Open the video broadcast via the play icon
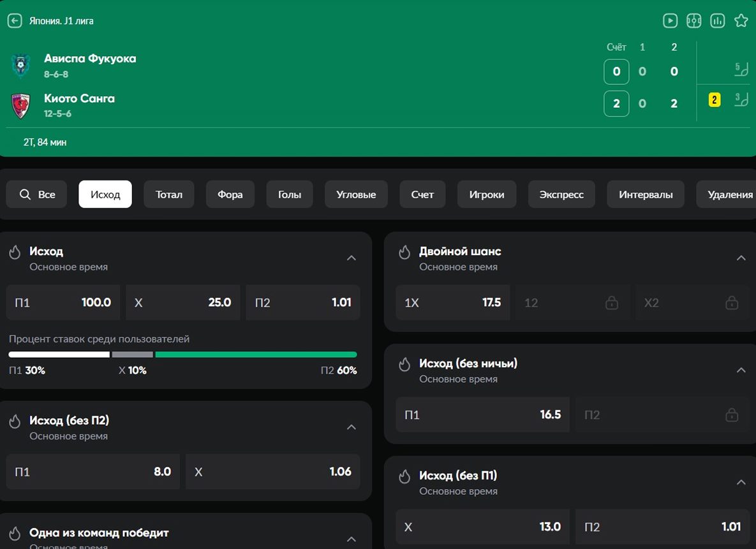The height and width of the screenshot is (549, 756). (670, 20)
